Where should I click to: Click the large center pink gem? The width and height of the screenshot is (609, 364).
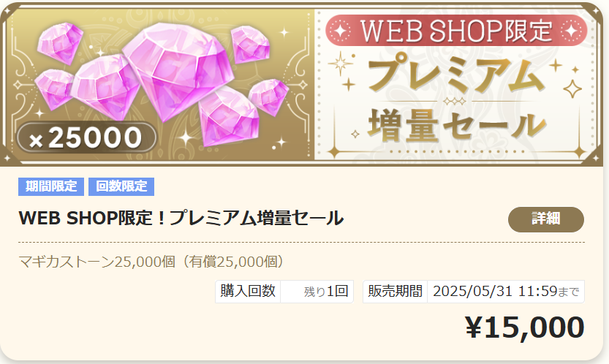[178, 70]
